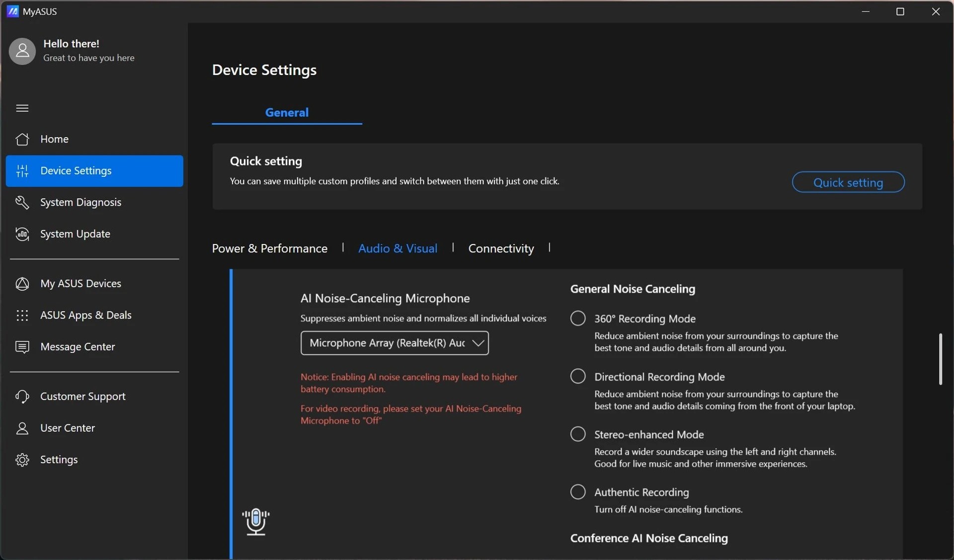
Task: Select Directional Recording Mode option
Action: point(578,376)
